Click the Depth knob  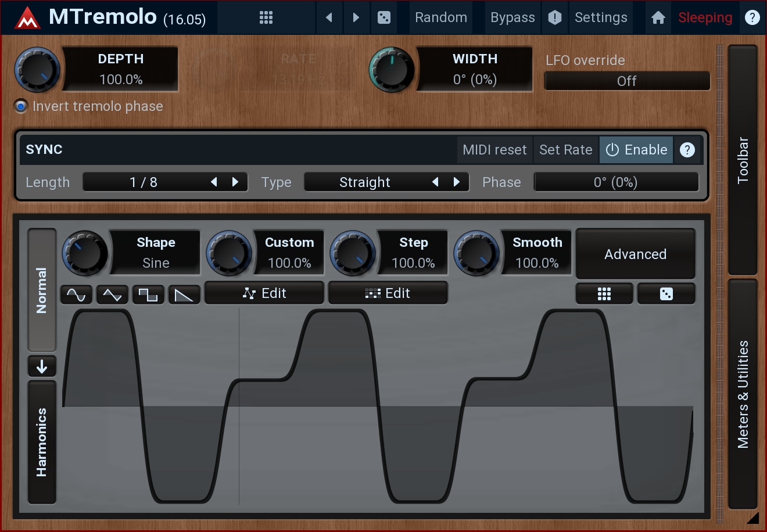[37, 70]
